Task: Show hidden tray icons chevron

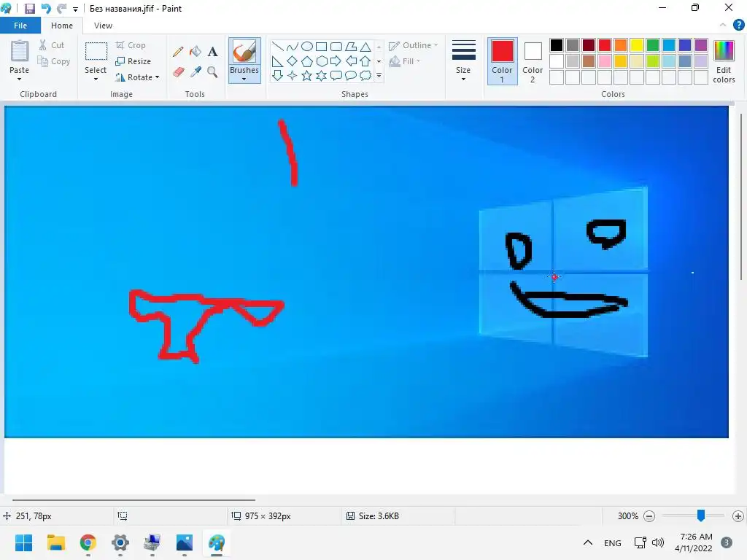Action: click(x=588, y=542)
